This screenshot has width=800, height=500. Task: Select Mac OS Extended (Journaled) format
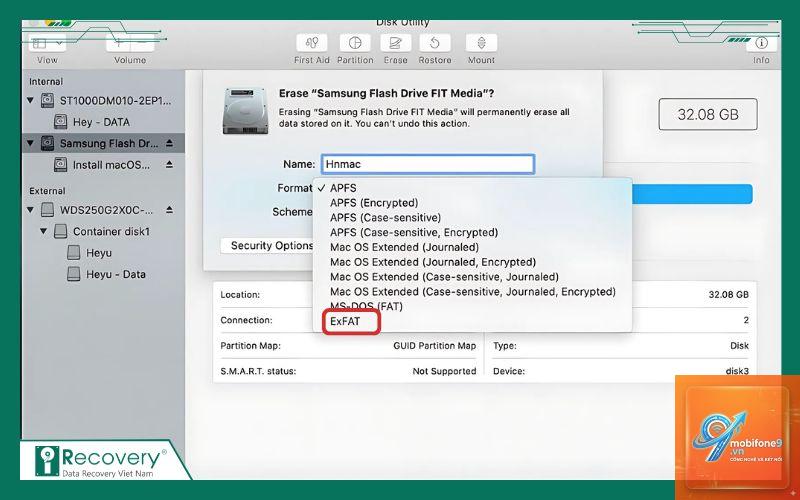[404, 247]
